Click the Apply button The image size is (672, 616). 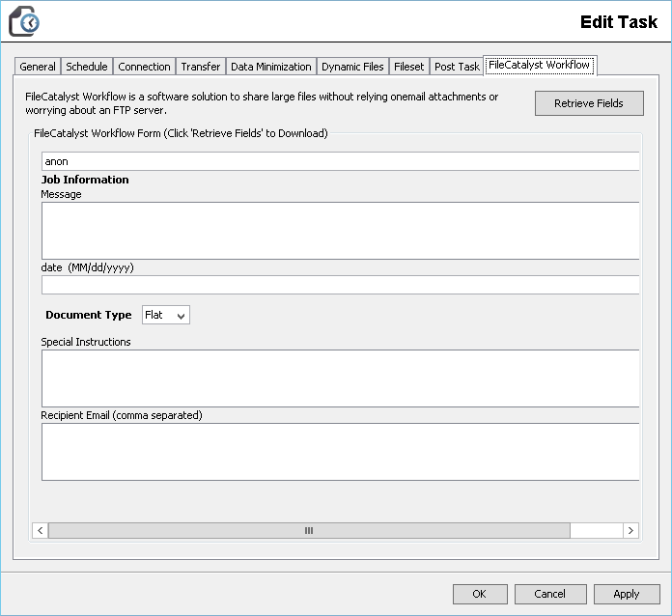pos(627,594)
